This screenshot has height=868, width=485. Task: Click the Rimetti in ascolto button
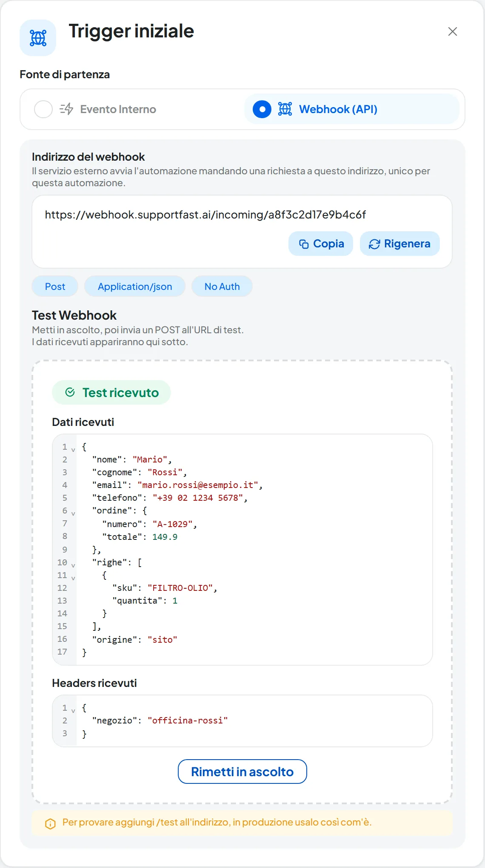(x=242, y=772)
